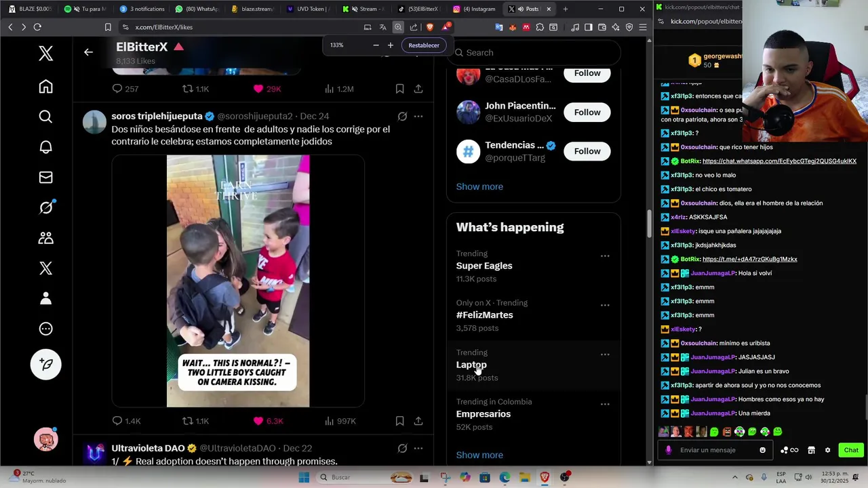Send message with green Chat button
The width and height of the screenshot is (868, 488).
pos(851,450)
